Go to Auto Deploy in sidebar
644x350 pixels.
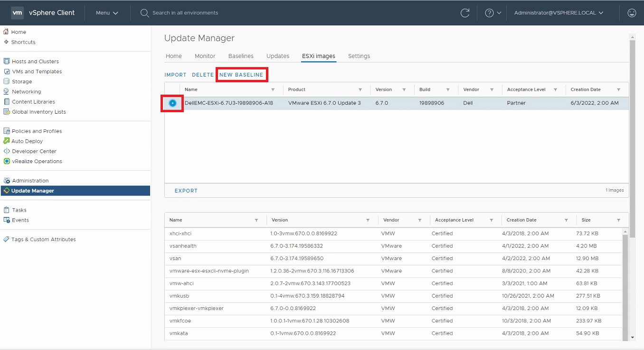click(27, 141)
